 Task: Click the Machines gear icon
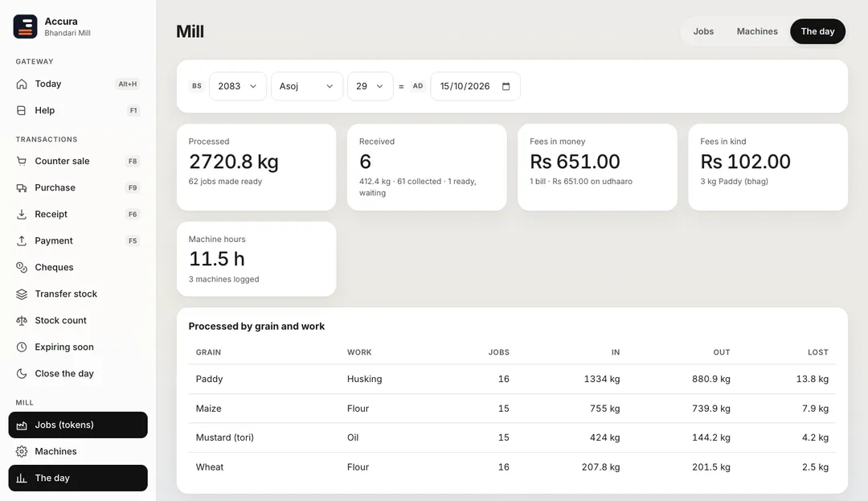[22, 452]
